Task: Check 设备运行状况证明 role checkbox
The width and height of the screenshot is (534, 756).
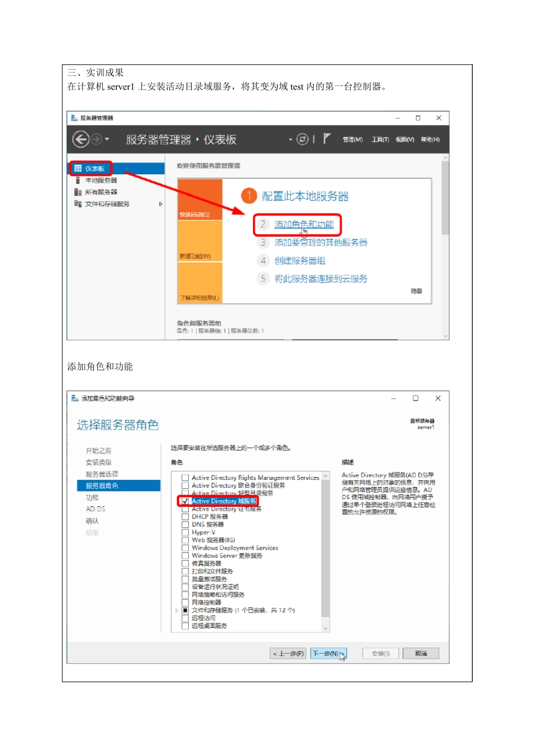Action: click(x=185, y=587)
